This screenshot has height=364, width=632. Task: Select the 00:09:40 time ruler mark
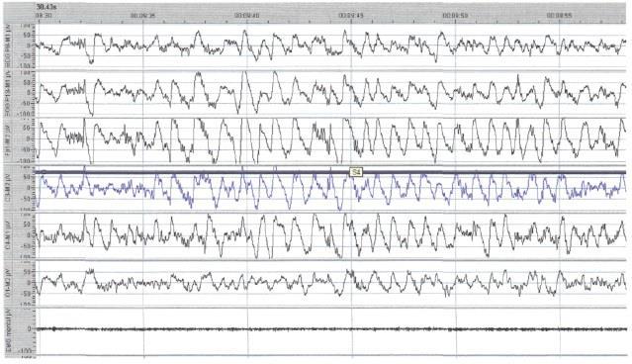click(246, 15)
